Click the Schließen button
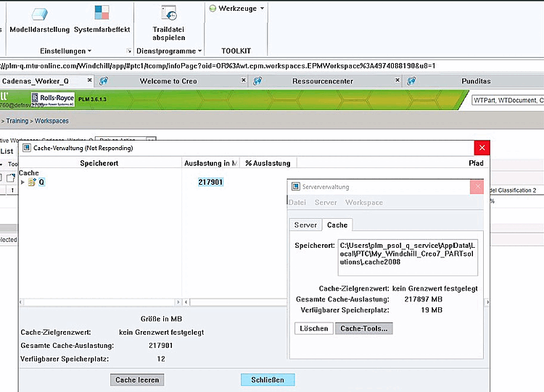The width and height of the screenshot is (544, 392). point(268,380)
